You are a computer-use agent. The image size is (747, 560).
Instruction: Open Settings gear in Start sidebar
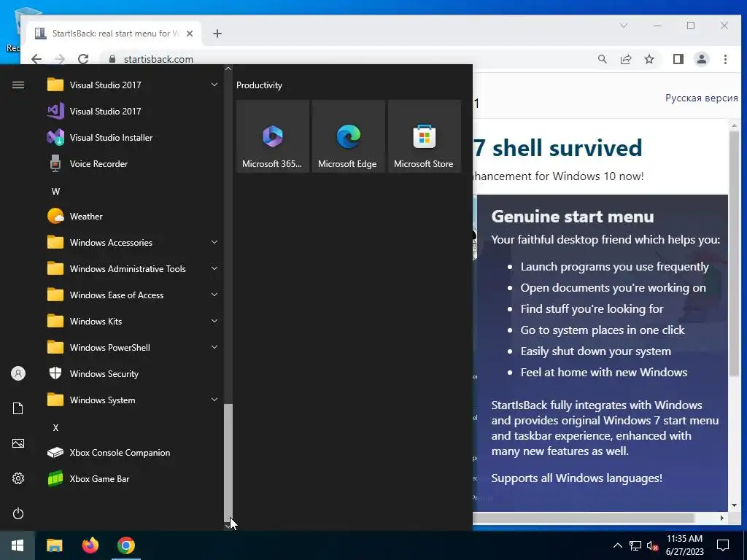(x=18, y=478)
